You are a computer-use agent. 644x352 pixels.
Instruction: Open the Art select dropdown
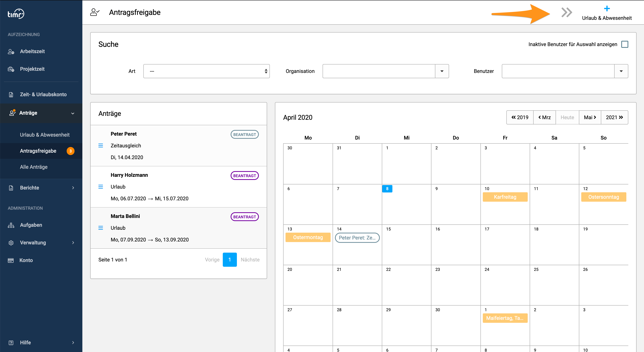coord(206,71)
